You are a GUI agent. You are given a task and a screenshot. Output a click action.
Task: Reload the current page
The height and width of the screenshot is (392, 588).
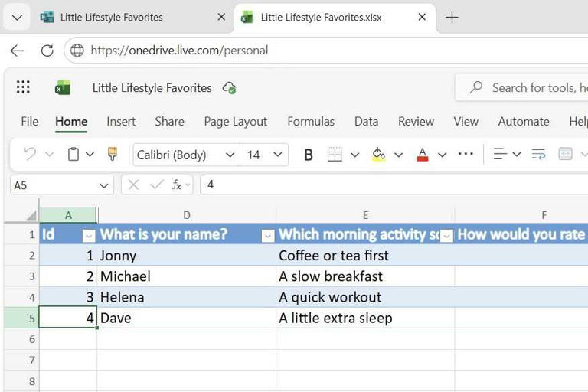pos(47,51)
